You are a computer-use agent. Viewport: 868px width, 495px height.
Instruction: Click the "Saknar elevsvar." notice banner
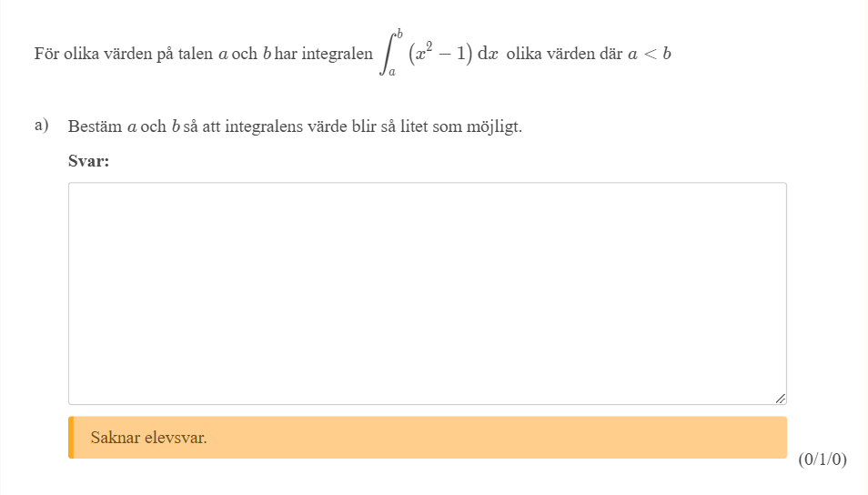(x=427, y=438)
